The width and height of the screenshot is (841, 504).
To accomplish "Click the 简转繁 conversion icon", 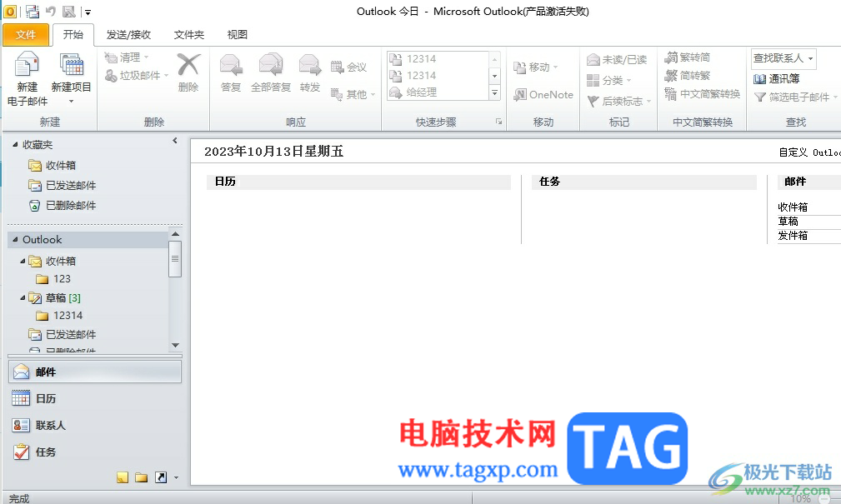I will point(671,76).
